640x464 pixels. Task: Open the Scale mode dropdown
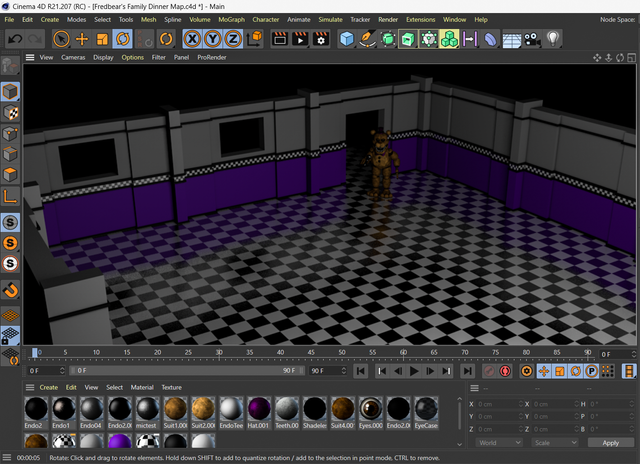pos(554,442)
